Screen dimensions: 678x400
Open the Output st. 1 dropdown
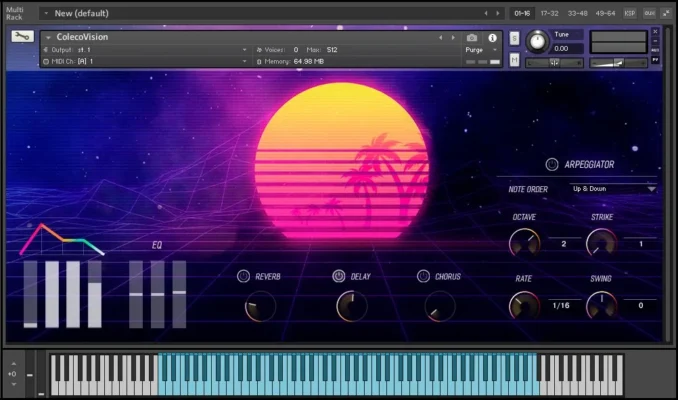(145, 50)
